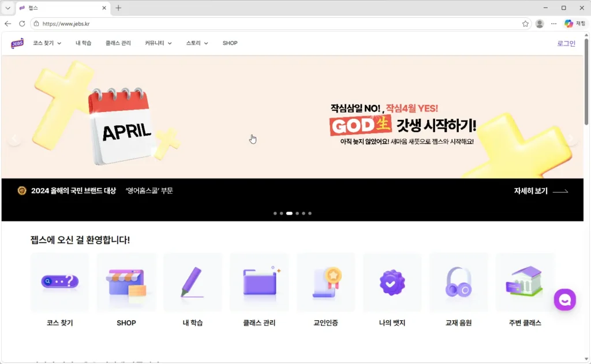The image size is (591, 364).
Task: Open the browser profile avatar icon
Action: point(540,24)
